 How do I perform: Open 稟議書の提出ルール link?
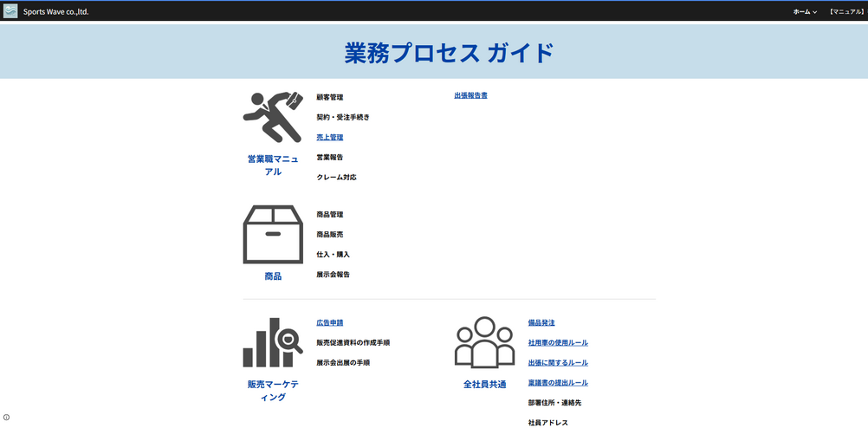[558, 382]
